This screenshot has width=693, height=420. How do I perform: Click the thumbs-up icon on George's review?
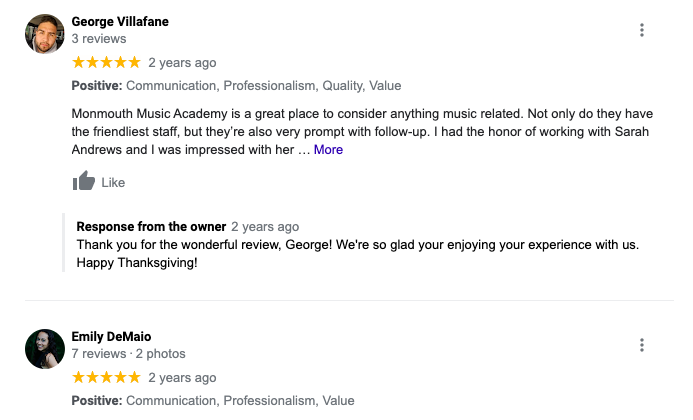click(84, 180)
